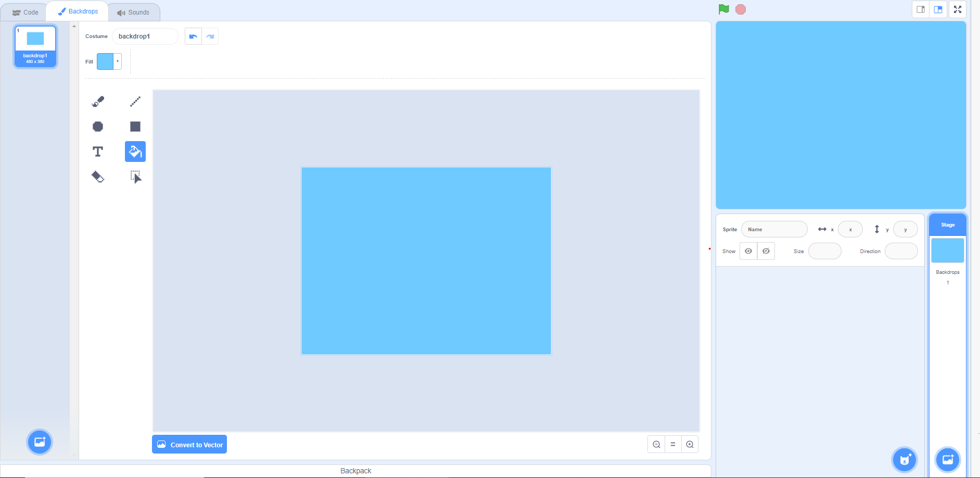Select the Text tool
Viewport: 980px width, 478px height.
(x=98, y=151)
